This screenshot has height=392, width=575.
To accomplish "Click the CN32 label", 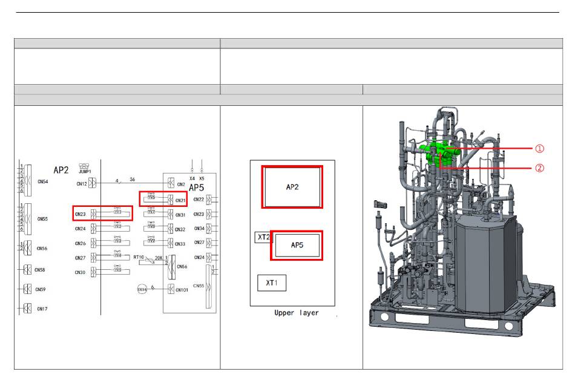I will pyautogui.click(x=180, y=230).
